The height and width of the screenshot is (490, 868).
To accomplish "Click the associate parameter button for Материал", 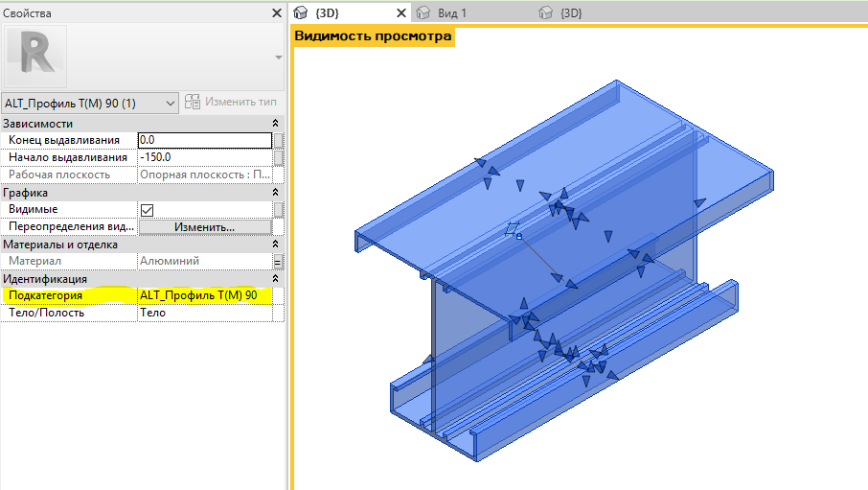I will point(279,261).
